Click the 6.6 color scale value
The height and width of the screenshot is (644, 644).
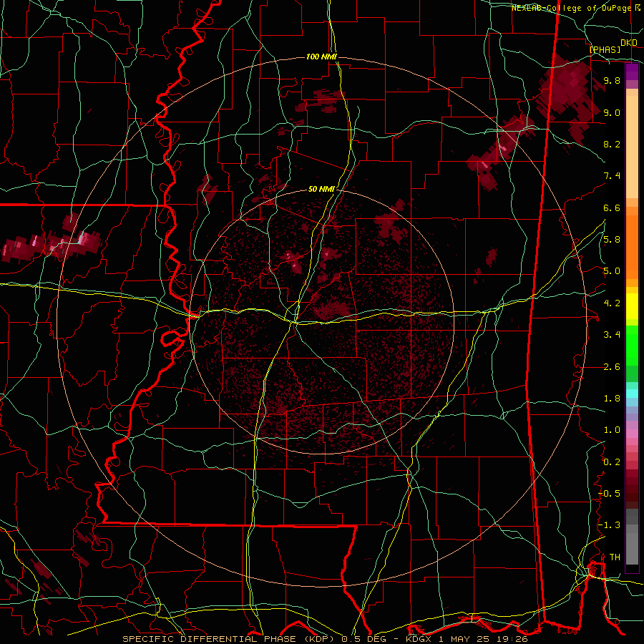(x=612, y=208)
